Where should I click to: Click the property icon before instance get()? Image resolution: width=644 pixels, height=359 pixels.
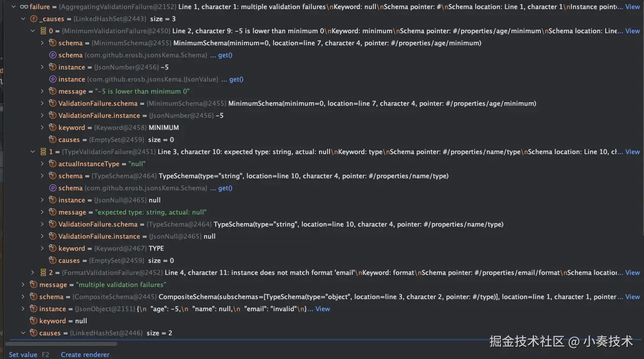tap(52, 79)
